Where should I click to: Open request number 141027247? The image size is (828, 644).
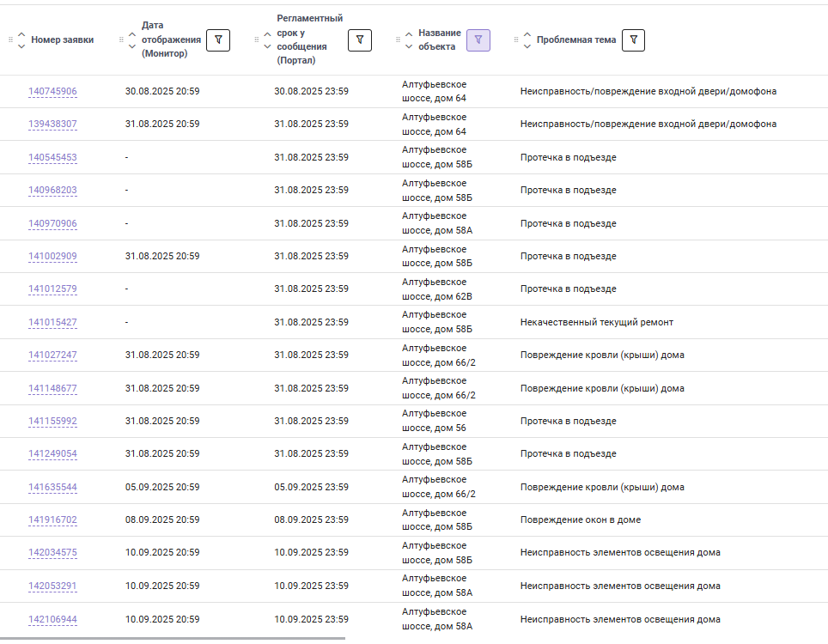[52, 355]
